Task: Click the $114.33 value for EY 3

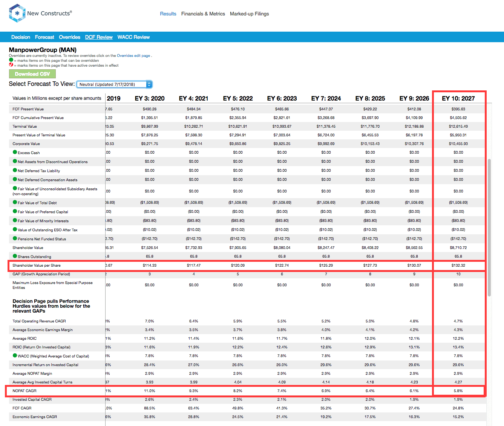Action: coord(150,265)
